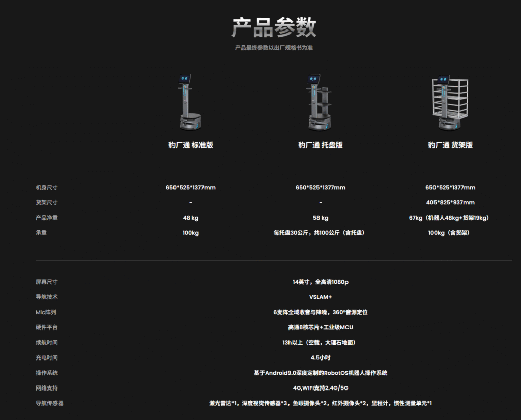This screenshot has height=420, width=521.
Task: Select the 机身尺寸 row label
Action: coord(47,188)
